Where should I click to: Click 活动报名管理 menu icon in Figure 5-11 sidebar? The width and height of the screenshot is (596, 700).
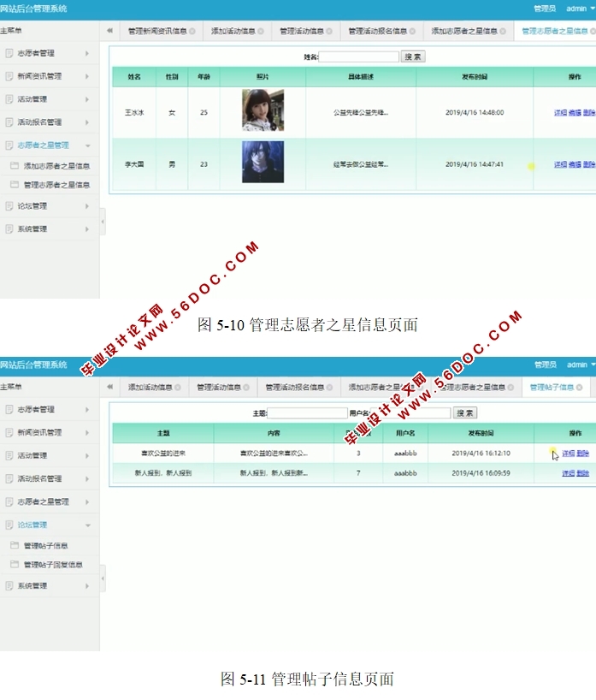coord(9,478)
